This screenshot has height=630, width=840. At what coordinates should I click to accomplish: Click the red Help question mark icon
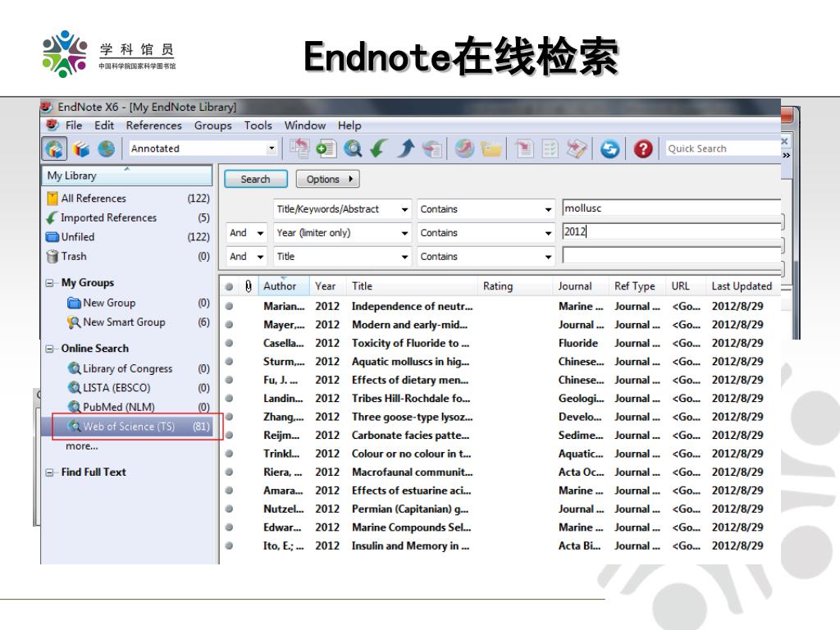(x=643, y=148)
